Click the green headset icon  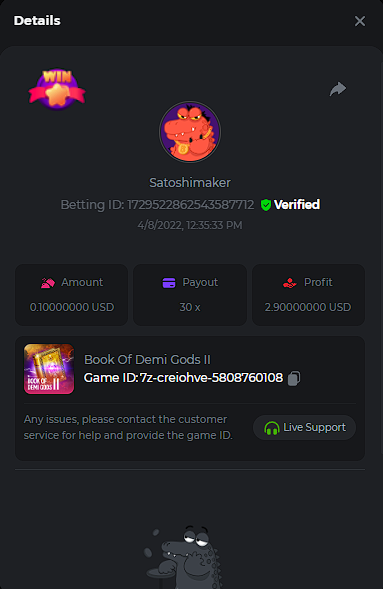272,428
